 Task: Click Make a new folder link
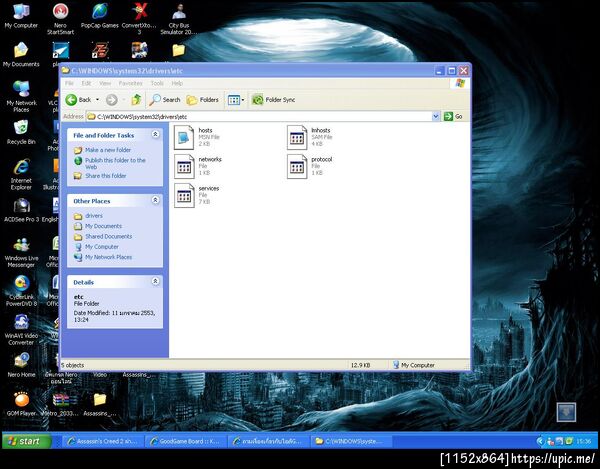point(108,150)
